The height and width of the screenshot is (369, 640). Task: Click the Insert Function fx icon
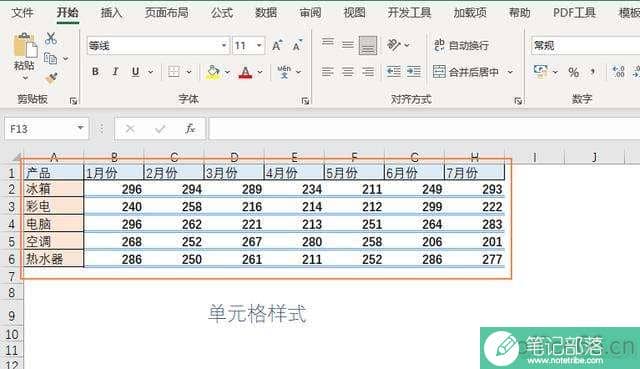pyautogui.click(x=190, y=129)
